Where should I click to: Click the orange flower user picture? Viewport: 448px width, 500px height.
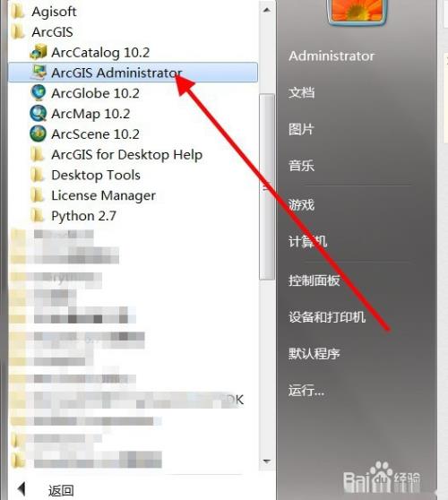tap(358, 11)
